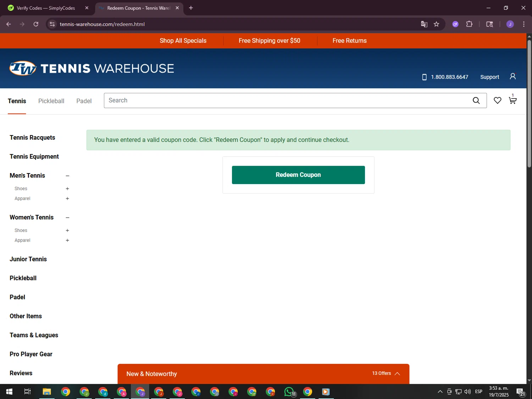532x399 pixels.
Task: Click the page vertical scrollbar
Action: pos(529,103)
